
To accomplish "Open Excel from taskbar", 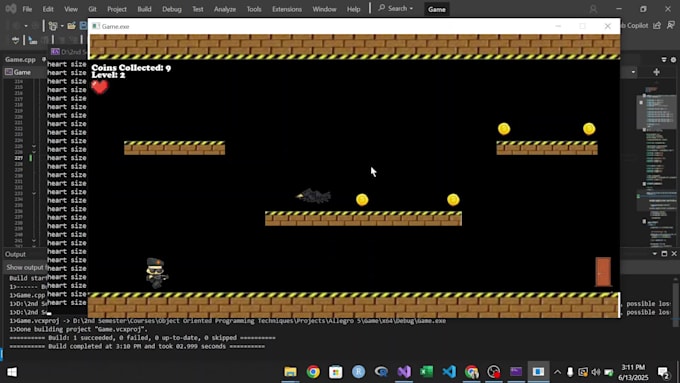I will click(x=427, y=372).
